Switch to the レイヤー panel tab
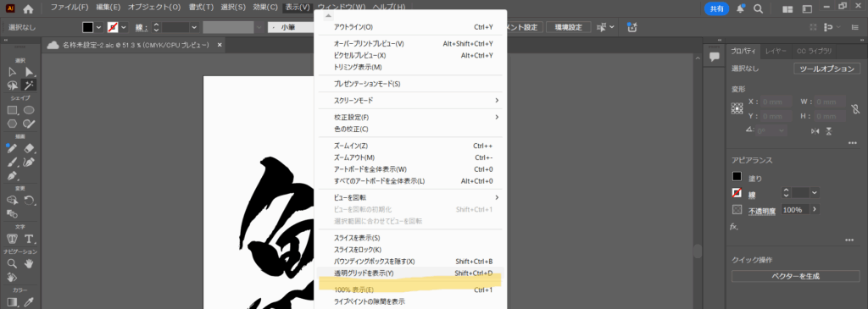The image size is (868, 309). pos(776,51)
